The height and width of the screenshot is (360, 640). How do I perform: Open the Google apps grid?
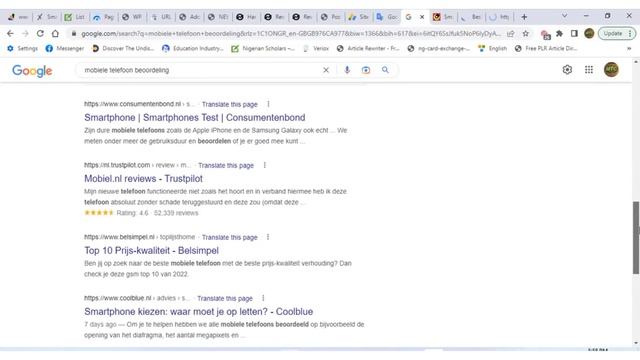click(x=589, y=70)
